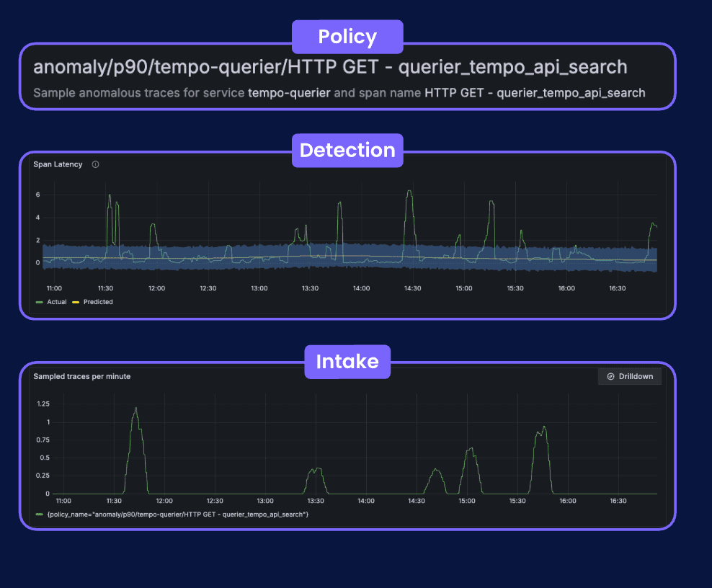The width and height of the screenshot is (712, 588).
Task: Toggle the Predicted series visibility
Action: (x=97, y=302)
